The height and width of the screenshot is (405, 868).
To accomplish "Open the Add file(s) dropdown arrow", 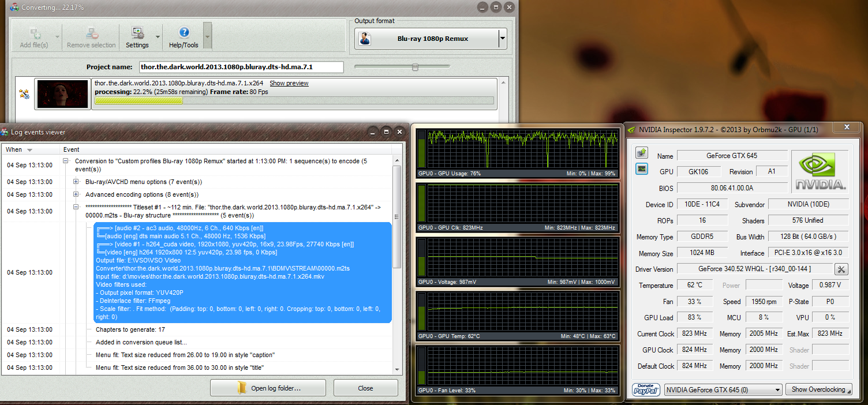I will (57, 37).
